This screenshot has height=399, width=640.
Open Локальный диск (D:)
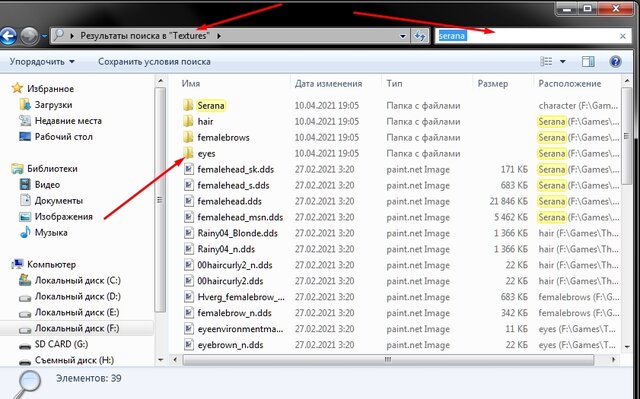coord(78,296)
